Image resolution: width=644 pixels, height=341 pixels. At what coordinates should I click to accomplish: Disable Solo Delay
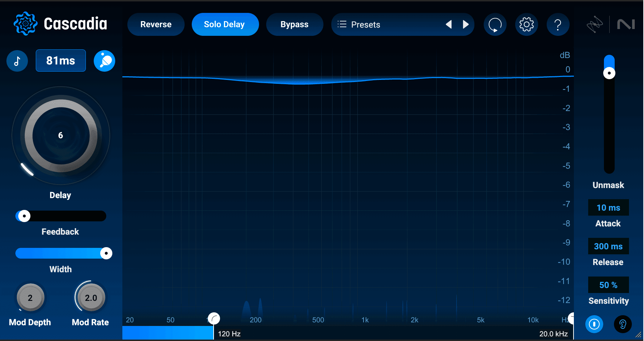point(225,24)
